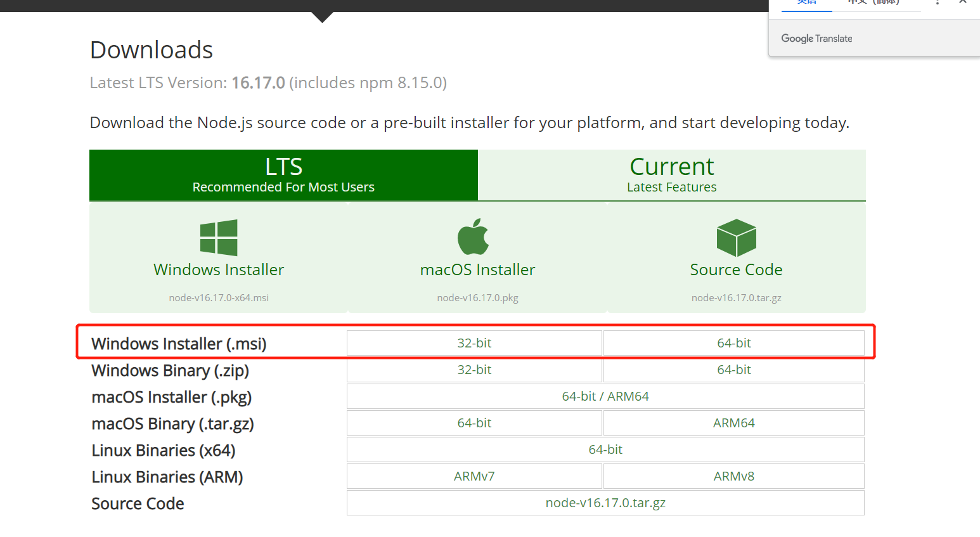Click node-v16.17.0.tar.gz under the Source Code card
Image resolution: width=980 pixels, height=537 pixels.
(x=736, y=297)
